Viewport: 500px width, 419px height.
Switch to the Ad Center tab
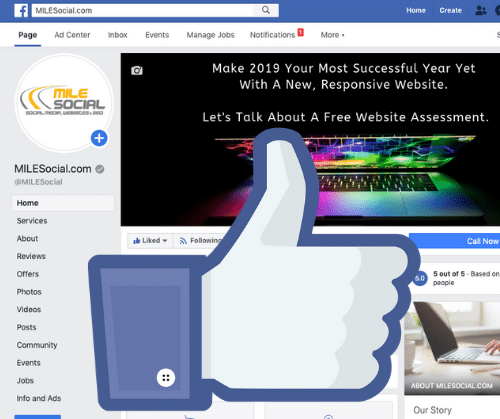(x=72, y=35)
